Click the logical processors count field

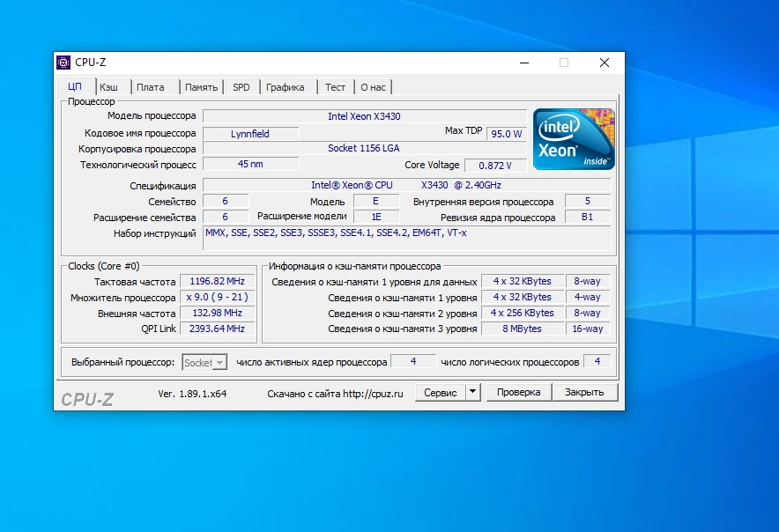pyautogui.click(x=597, y=361)
